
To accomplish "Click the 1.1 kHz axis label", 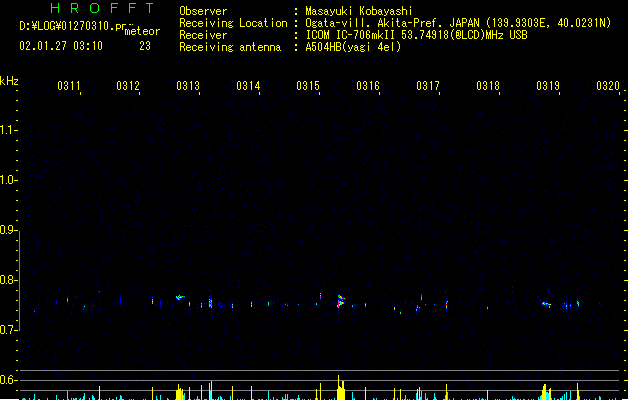I will pos(8,130).
